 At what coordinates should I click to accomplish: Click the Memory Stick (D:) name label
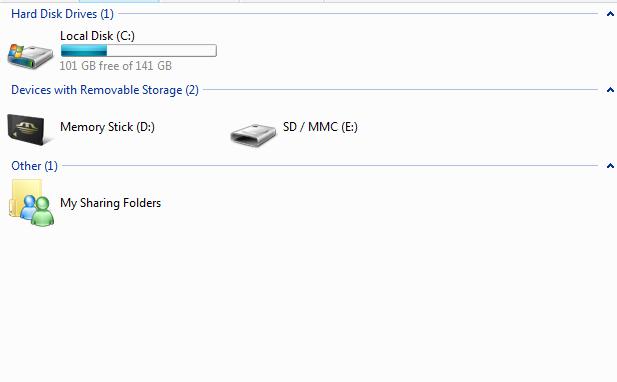click(x=107, y=127)
